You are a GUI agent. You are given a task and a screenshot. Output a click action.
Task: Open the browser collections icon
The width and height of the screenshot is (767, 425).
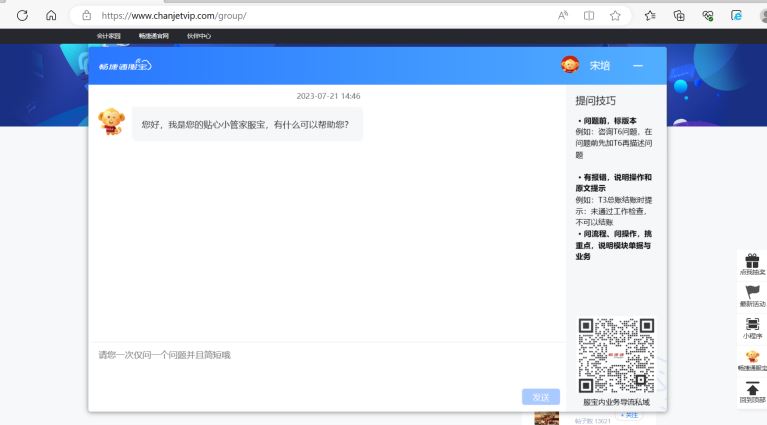[x=679, y=15]
